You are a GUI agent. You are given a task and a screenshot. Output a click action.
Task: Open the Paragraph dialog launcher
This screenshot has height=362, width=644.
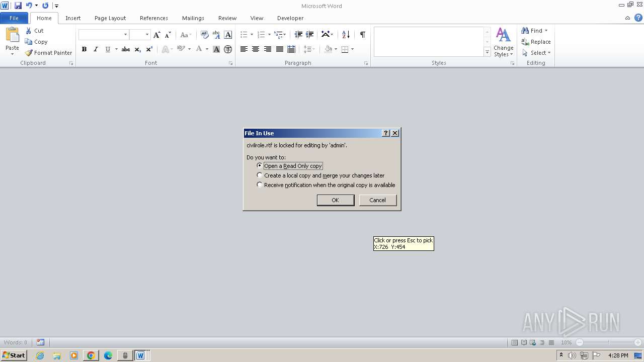coord(366,63)
